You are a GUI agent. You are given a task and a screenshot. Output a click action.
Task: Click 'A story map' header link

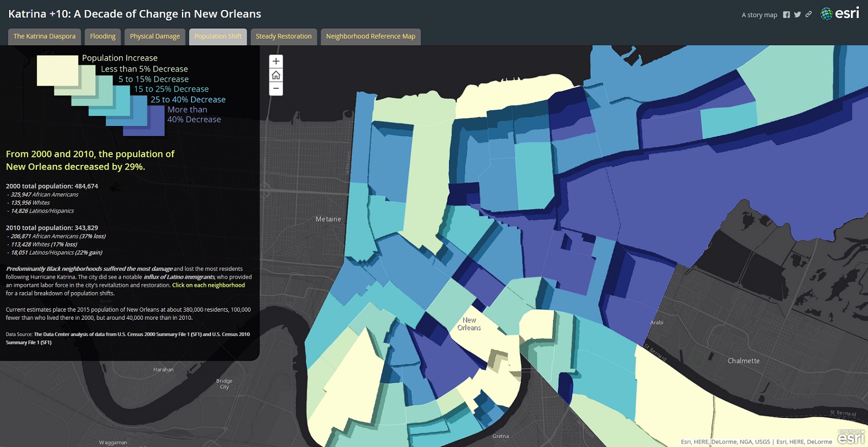759,15
